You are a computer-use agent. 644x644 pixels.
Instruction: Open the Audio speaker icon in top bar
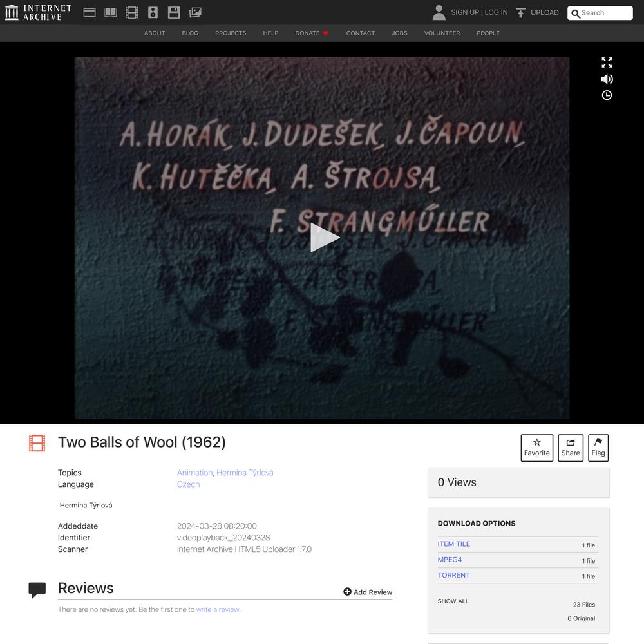[153, 13]
